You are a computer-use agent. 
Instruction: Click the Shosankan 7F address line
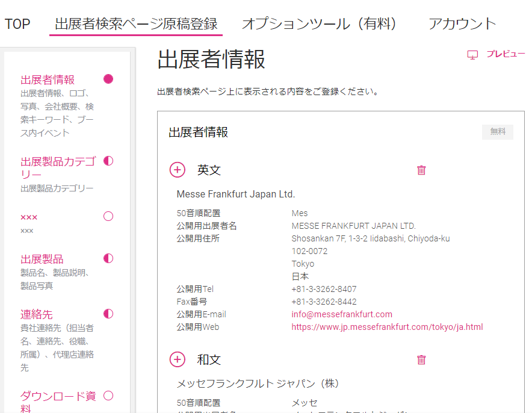pyautogui.click(x=371, y=238)
